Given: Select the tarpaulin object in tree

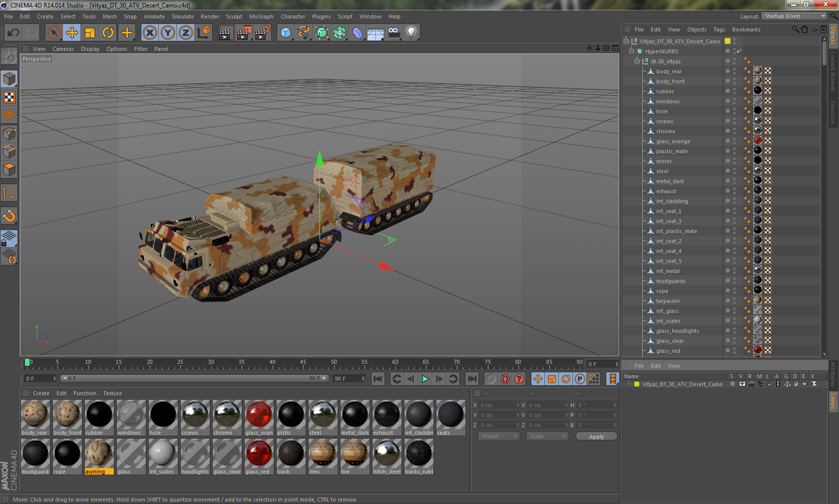Looking at the screenshot, I should (667, 301).
